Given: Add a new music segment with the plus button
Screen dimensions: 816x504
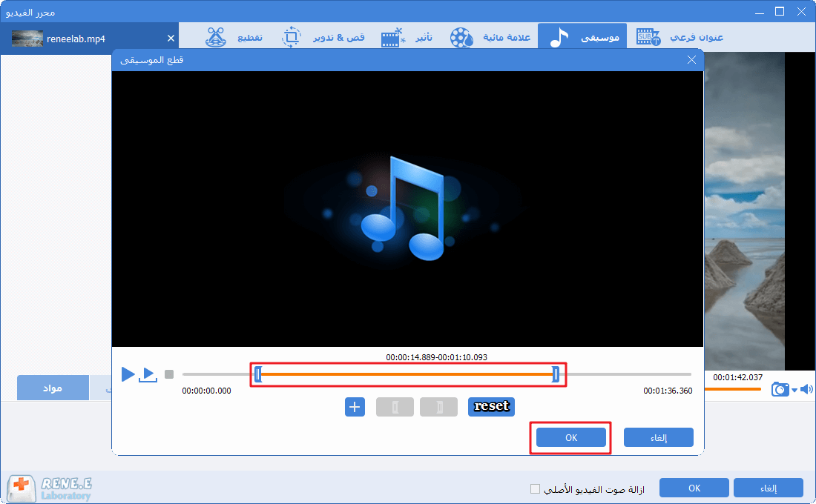Looking at the screenshot, I should tap(355, 407).
